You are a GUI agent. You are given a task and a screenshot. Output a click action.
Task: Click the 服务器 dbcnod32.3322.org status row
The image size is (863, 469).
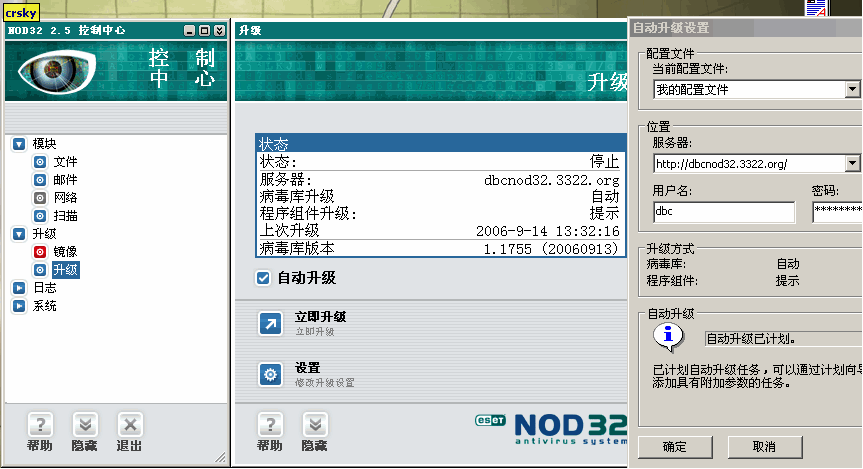click(440, 179)
